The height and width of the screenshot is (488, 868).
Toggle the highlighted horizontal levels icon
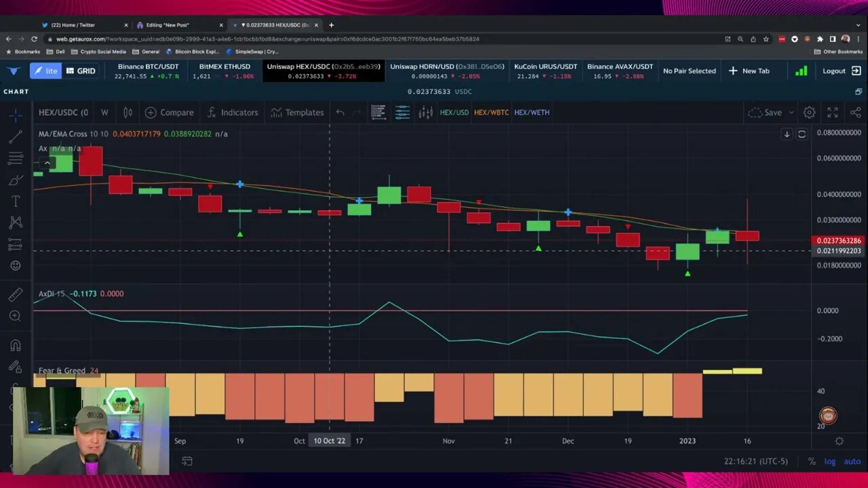[402, 113]
